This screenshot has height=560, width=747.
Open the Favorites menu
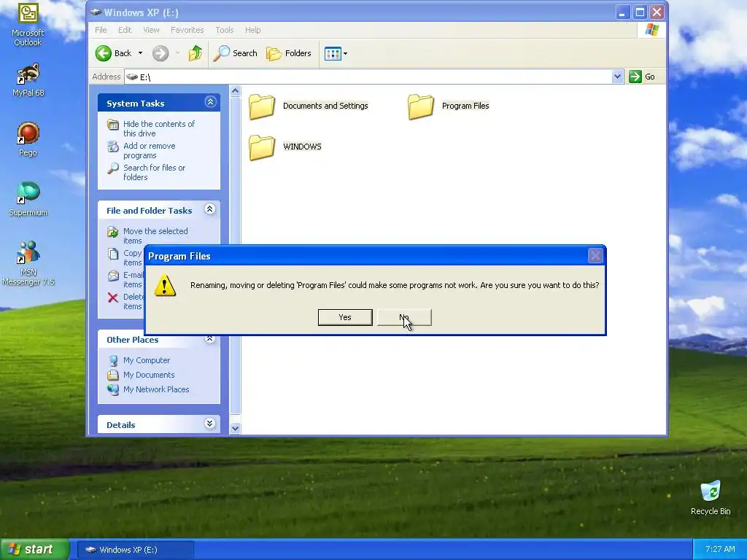coord(187,30)
